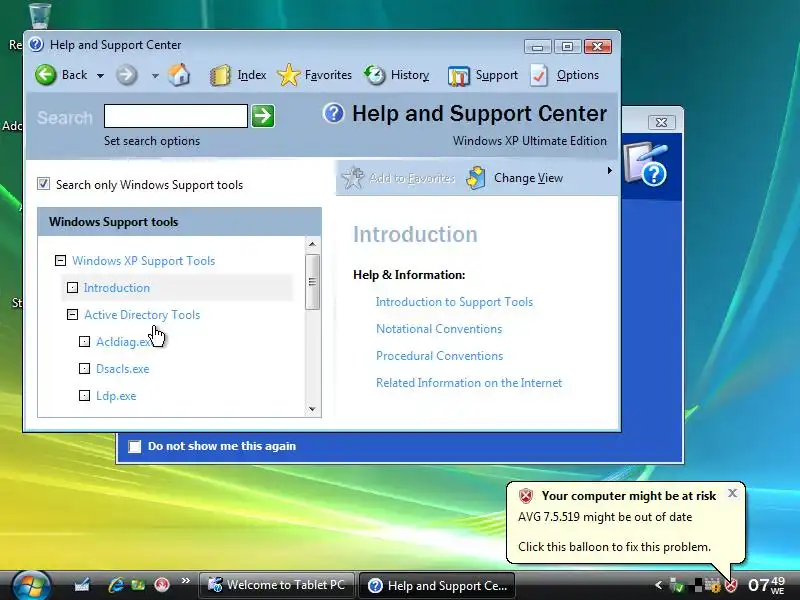Open the Windows Start orb
The width and height of the screenshot is (800, 600).
coord(31,586)
